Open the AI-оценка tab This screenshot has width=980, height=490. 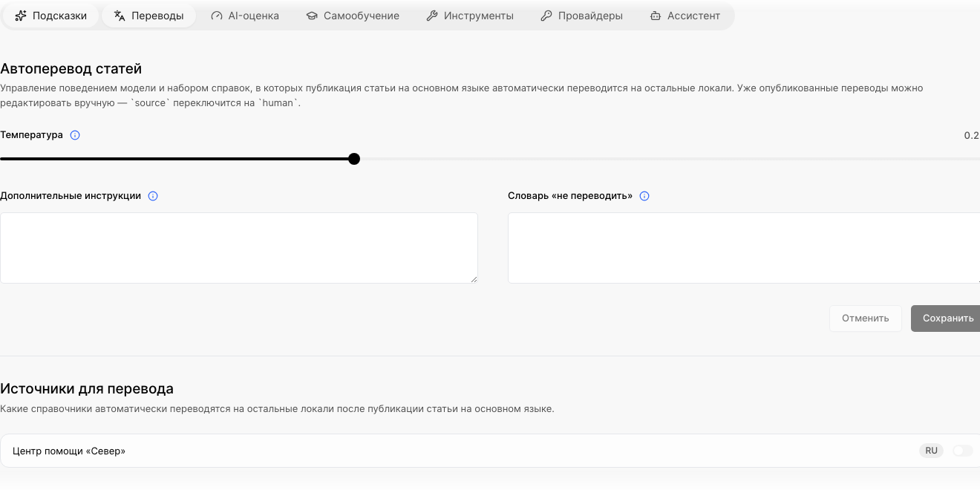point(245,16)
